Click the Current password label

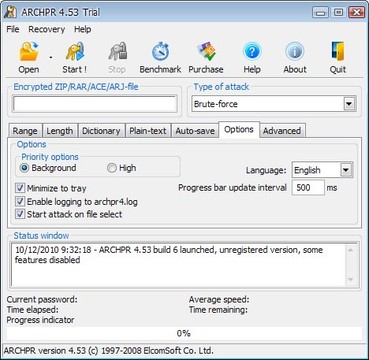coord(42,299)
